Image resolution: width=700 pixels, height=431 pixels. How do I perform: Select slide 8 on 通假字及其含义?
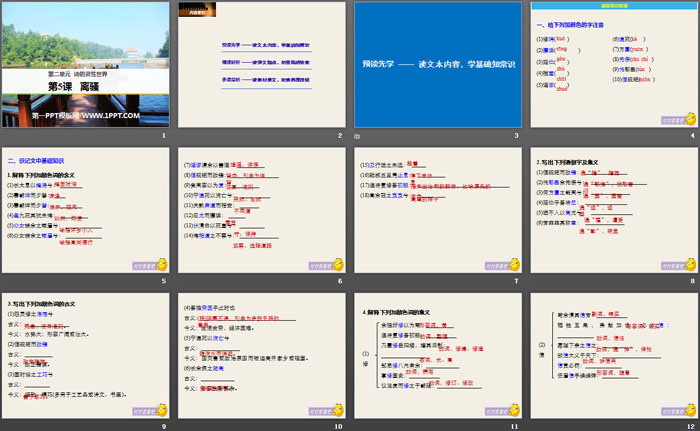point(614,210)
